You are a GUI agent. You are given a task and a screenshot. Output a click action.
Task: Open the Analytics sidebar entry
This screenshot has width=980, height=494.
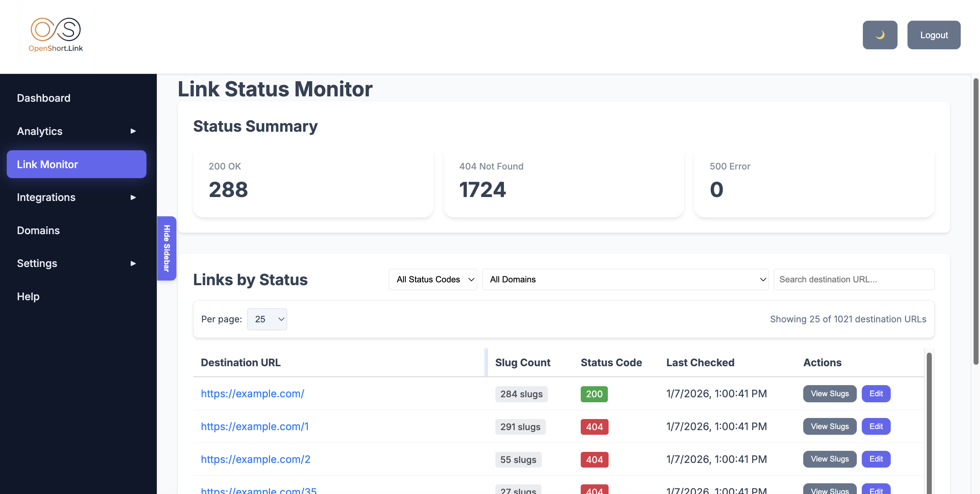(x=40, y=131)
